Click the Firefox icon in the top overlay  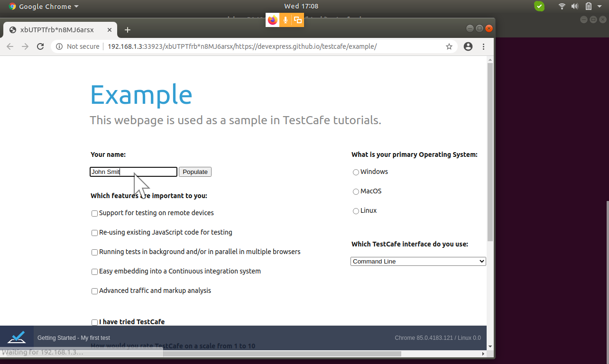click(x=272, y=20)
